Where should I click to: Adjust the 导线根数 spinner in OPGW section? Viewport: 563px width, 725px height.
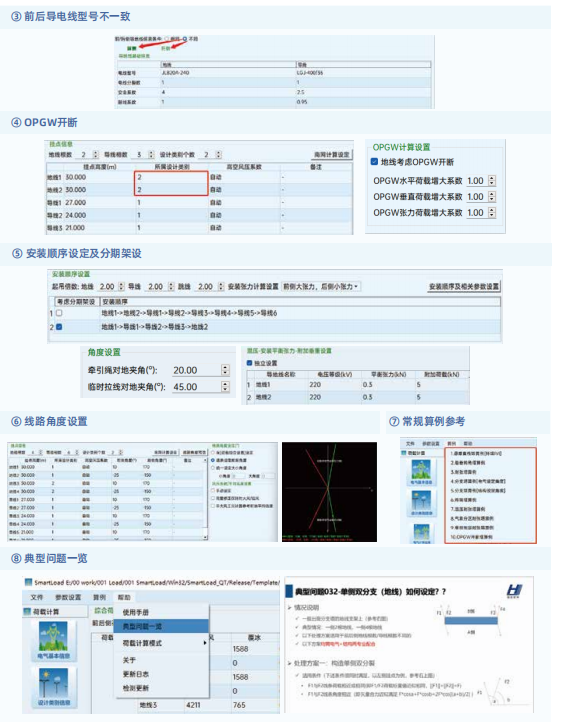click(151, 154)
